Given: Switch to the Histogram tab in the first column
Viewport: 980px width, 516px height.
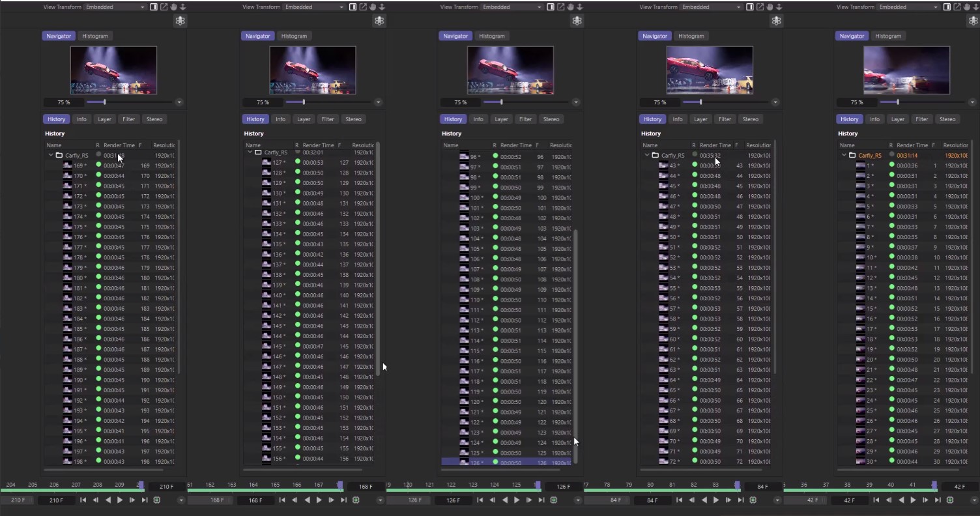Looking at the screenshot, I should click(95, 36).
